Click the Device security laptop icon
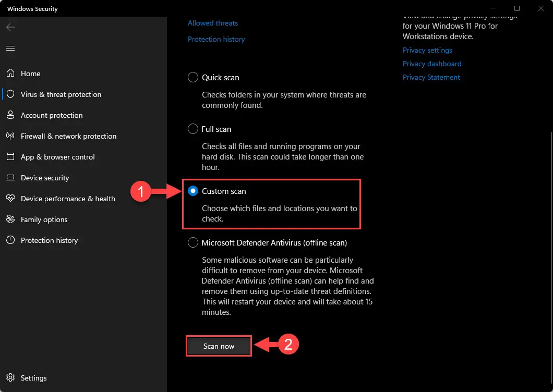The image size is (553, 392). pyautogui.click(x=10, y=177)
